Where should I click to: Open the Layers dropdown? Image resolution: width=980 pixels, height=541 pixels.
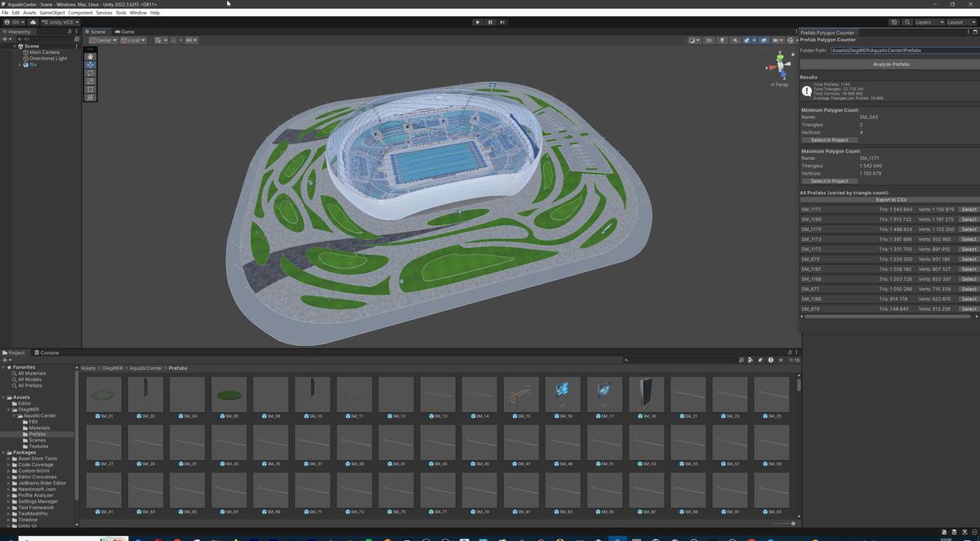928,22
